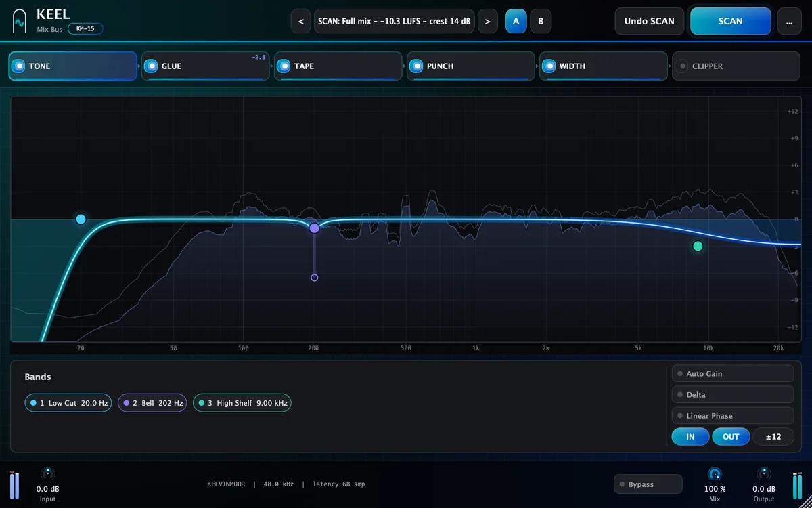Show the WIDTH module tab
Viewport: 812px width, 508px height.
point(604,66)
